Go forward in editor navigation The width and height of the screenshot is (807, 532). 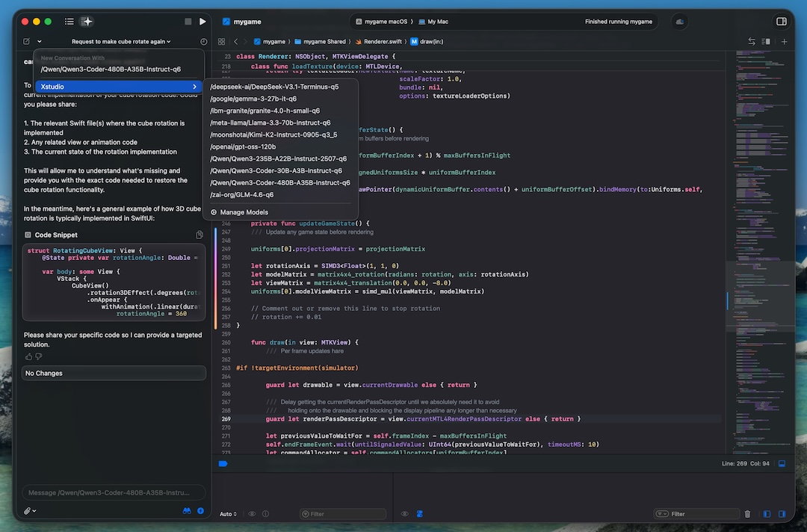point(246,42)
